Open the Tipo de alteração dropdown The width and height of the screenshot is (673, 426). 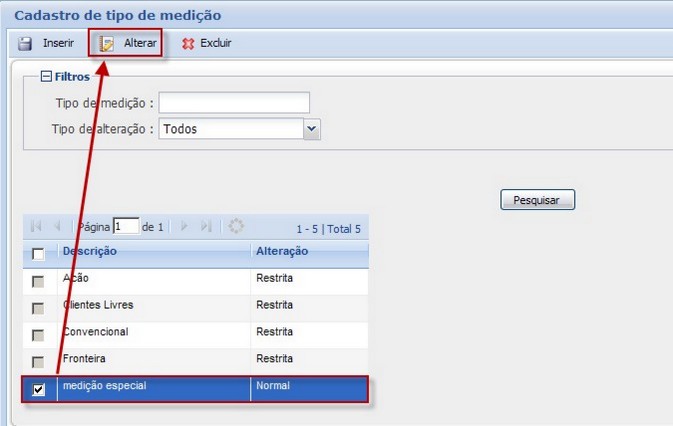[x=311, y=128]
